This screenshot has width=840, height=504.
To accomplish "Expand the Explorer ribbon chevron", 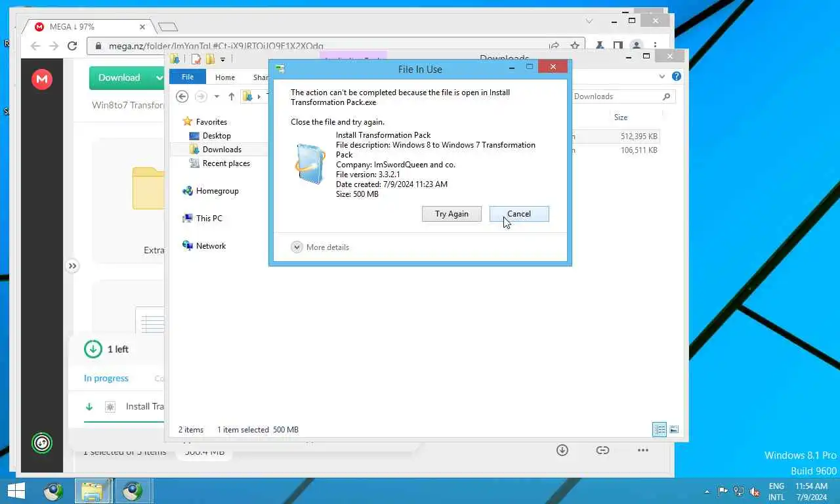I will pos(662,77).
